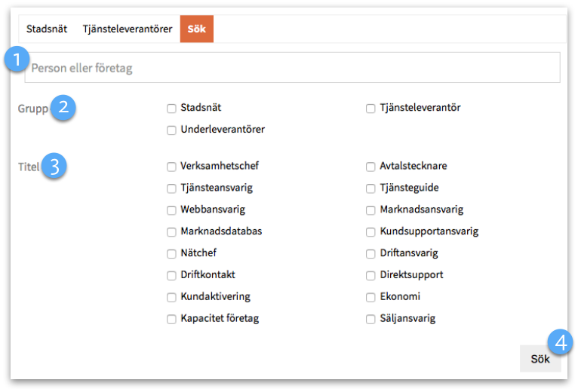Tick the Webbansvarig checkbox

point(171,210)
